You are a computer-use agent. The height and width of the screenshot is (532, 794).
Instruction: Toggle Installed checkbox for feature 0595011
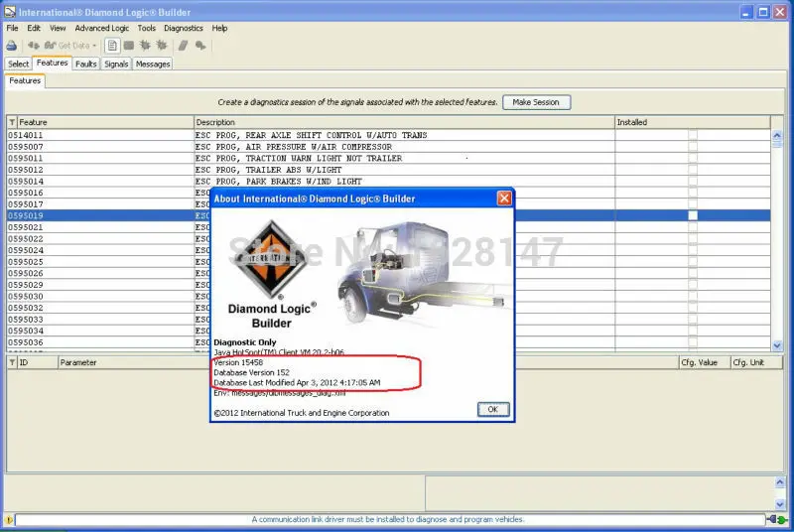click(x=693, y=158)
